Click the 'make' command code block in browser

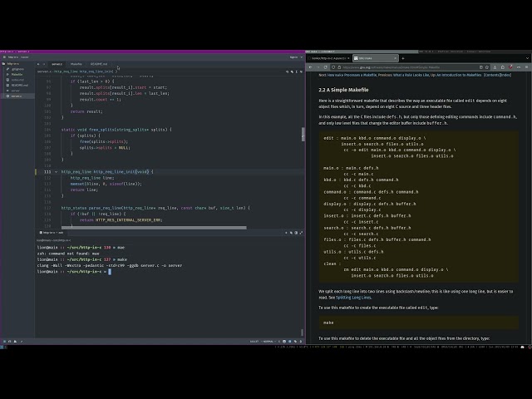coord(419,323)
